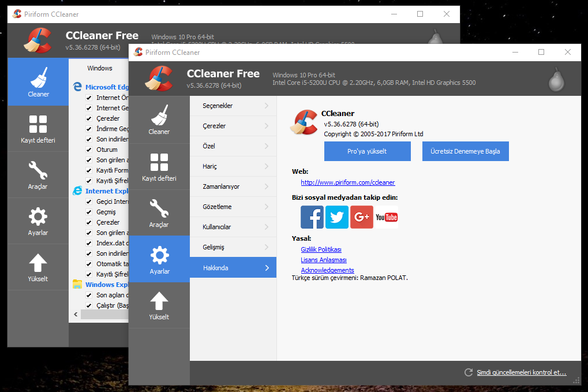This screenshot has width=588, height=392.
Task: Click the CCleaner logo in the About pane
Action: [x=304, y=122]
